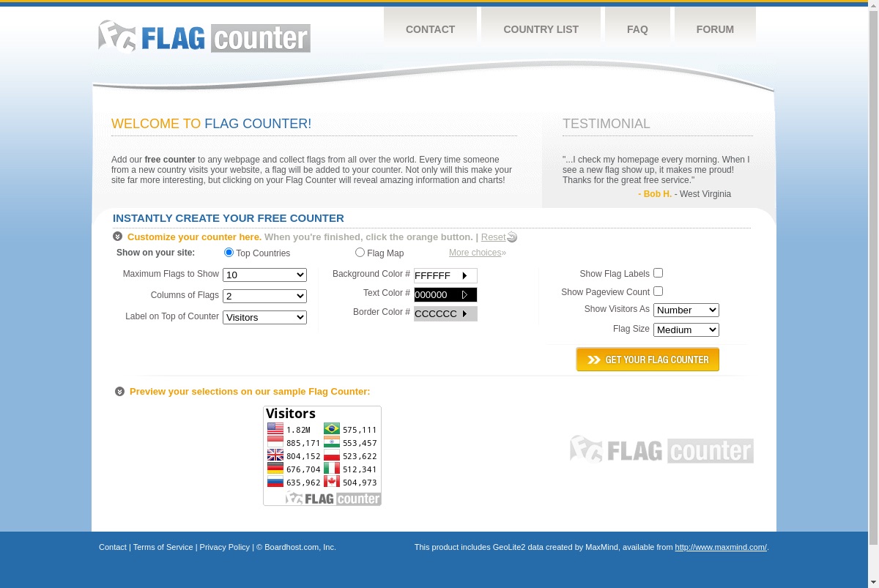Click the Germany flag in preview counter
This screenshot has height=588, width=879.
(275, 469)
